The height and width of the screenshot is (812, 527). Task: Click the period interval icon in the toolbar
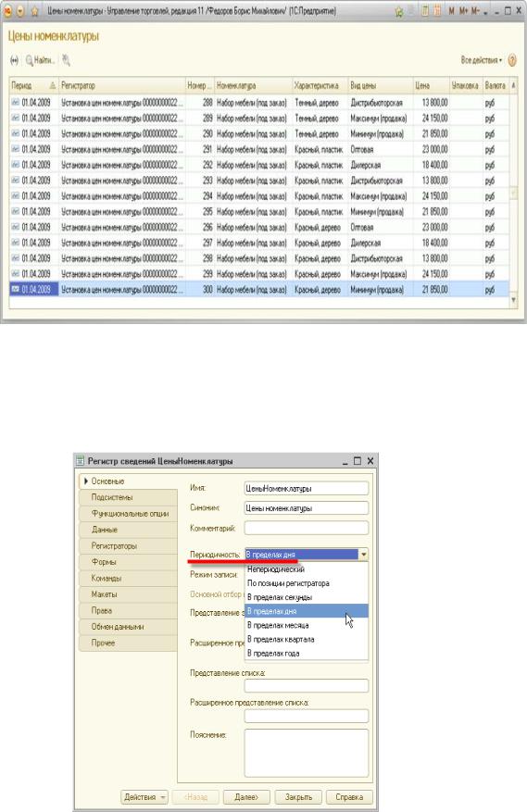(x=15, y=60)
